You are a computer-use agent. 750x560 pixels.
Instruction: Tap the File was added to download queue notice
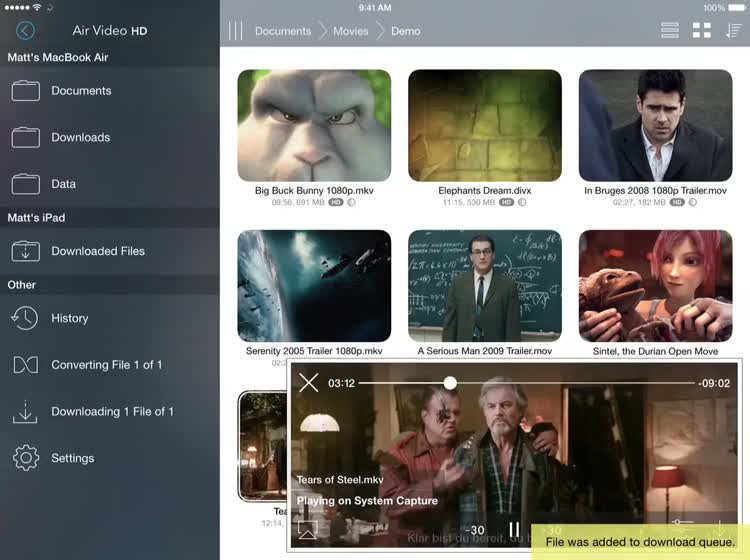tap(640, 542)
